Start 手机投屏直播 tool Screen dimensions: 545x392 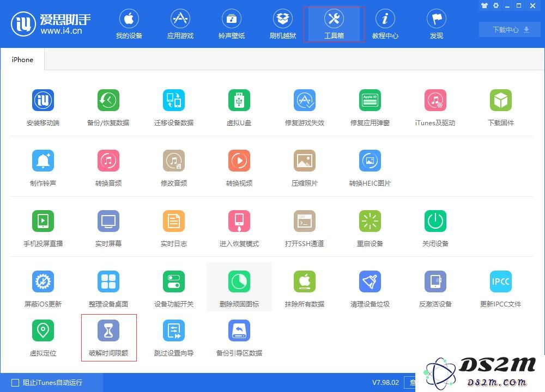43,229
